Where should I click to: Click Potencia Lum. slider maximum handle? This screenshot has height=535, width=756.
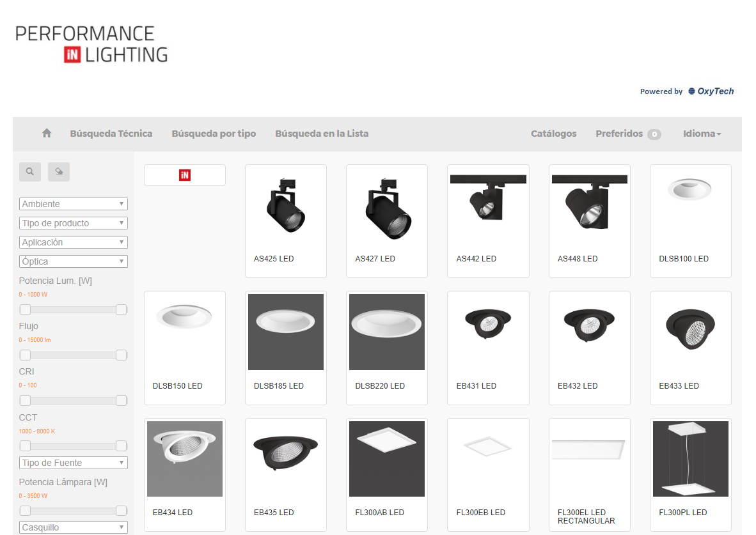click(x=122, y=309)
